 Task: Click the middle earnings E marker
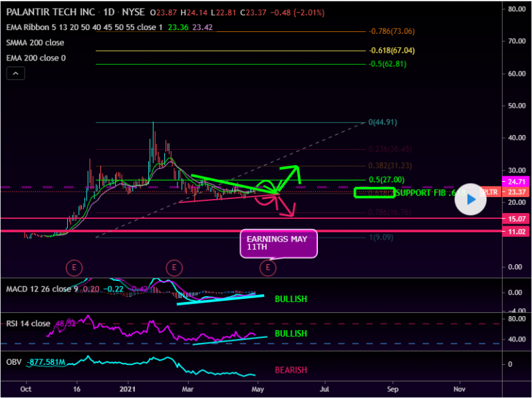174,268
